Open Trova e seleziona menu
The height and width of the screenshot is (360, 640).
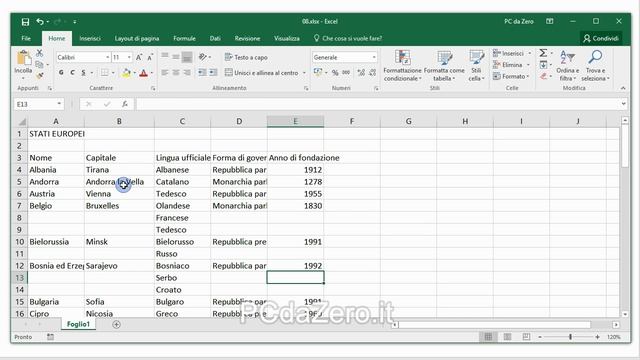pos(595,65)
